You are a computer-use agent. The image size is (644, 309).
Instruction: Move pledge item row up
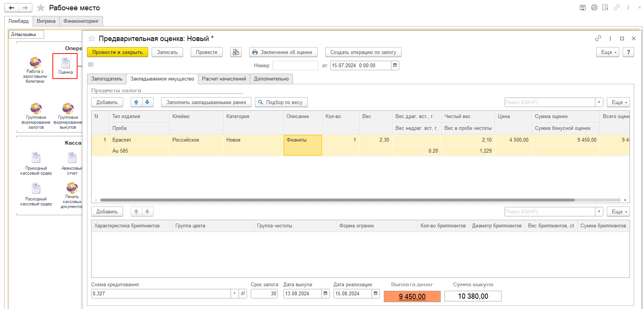click(136, 102)
